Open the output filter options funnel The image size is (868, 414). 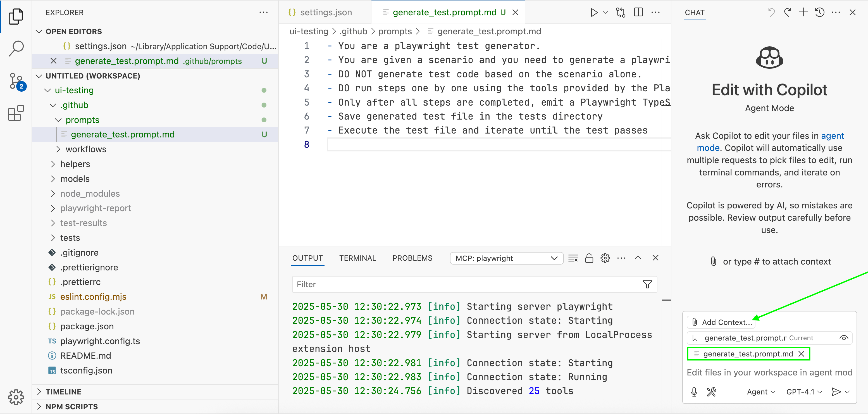coord(647,284)
